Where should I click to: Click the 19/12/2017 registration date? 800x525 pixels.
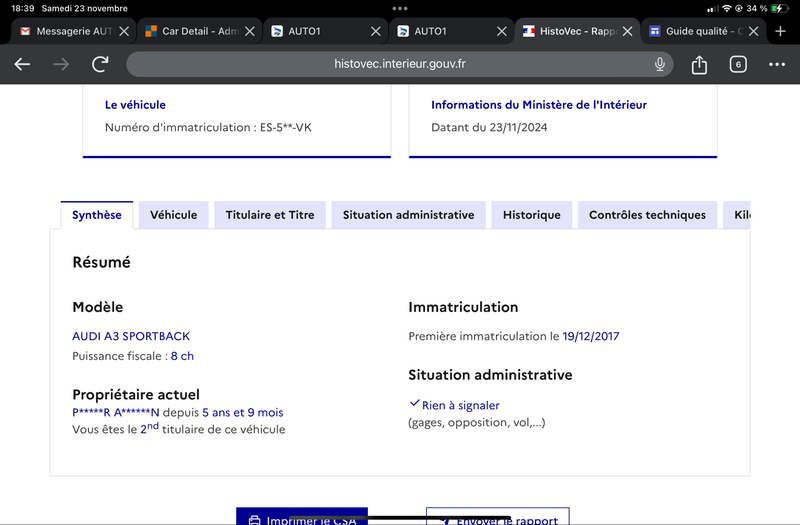591,336
